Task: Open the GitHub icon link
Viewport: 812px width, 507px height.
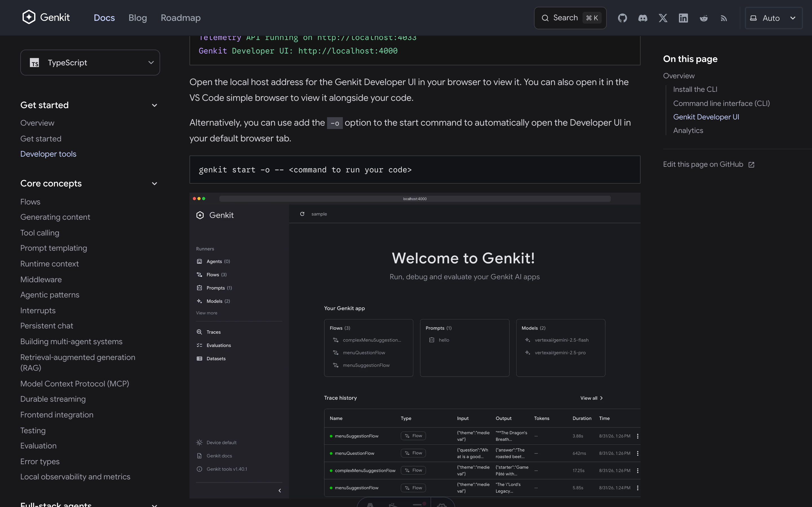Action: (623, 18)
